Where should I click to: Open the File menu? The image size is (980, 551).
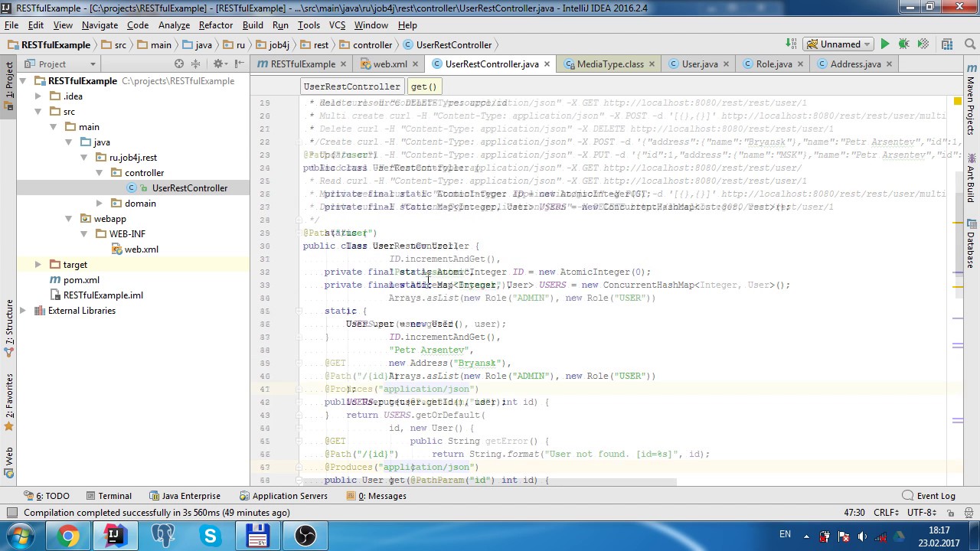(11, 25)
